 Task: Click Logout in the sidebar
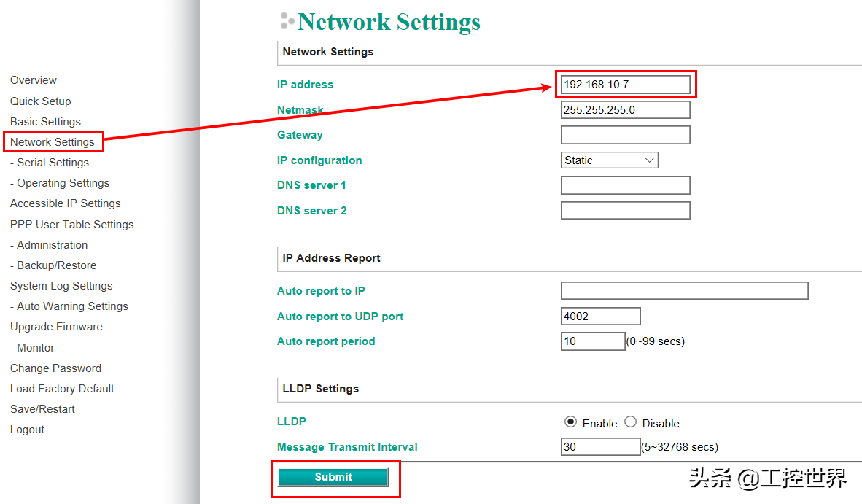[27, 430]
